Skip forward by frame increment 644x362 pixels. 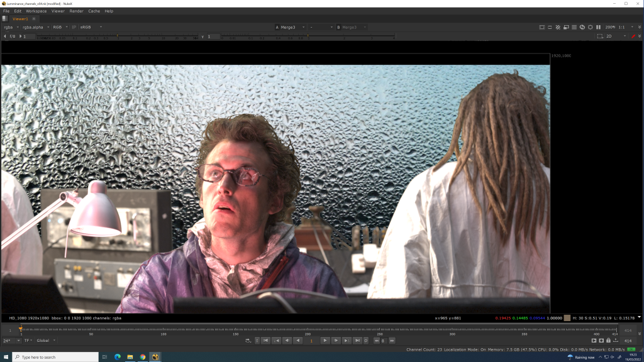(392, 341)
